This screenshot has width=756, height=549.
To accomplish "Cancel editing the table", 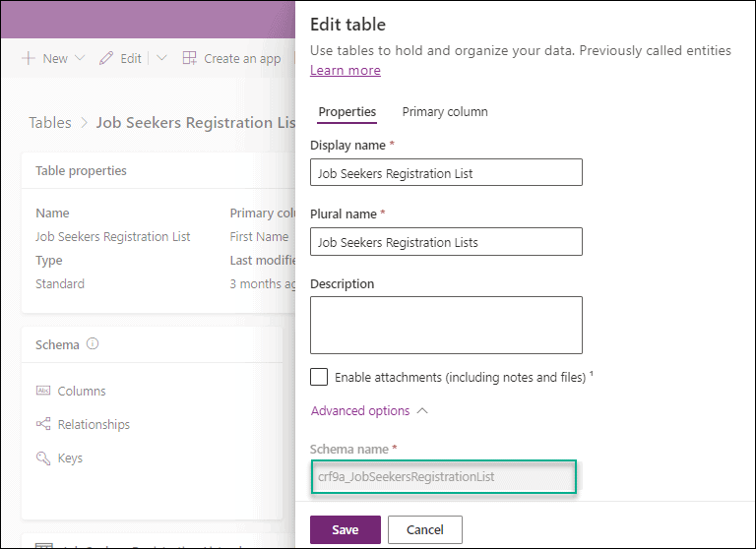I will tap(425, 529).
